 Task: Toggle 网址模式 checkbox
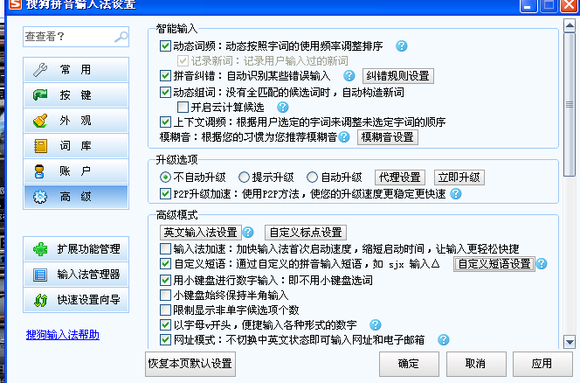point(165,340)
